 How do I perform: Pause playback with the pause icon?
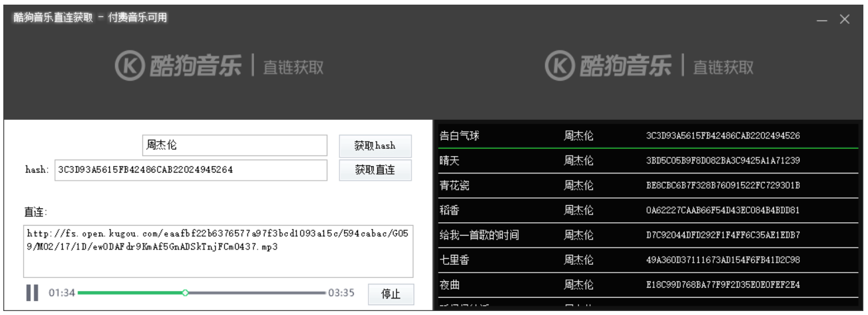click(32, 292)
